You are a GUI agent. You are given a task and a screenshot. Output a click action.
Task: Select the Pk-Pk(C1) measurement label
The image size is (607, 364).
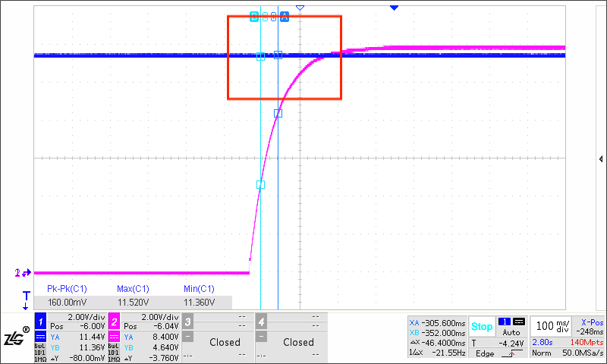tap(67, 289)
